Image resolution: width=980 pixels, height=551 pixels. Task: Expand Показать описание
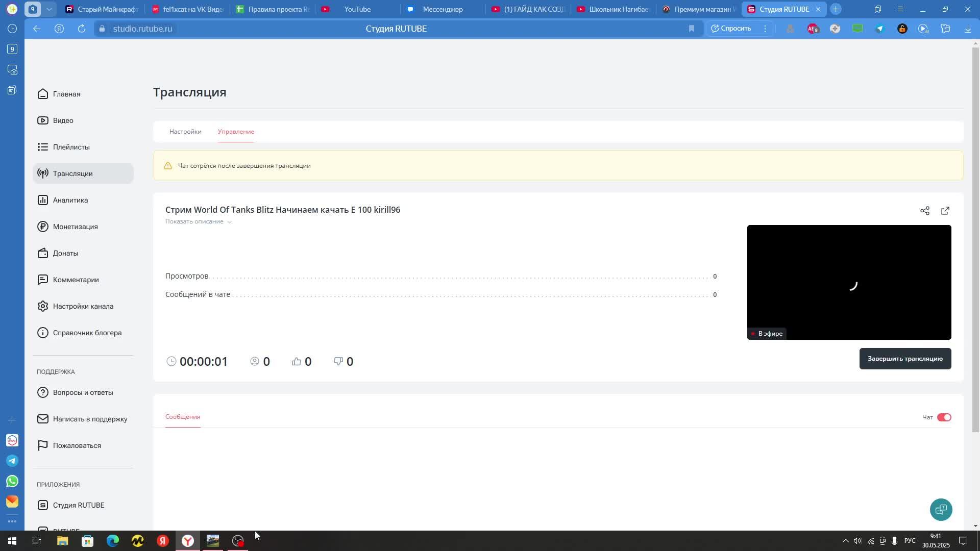pyautogui.click(x=199, y=221)
